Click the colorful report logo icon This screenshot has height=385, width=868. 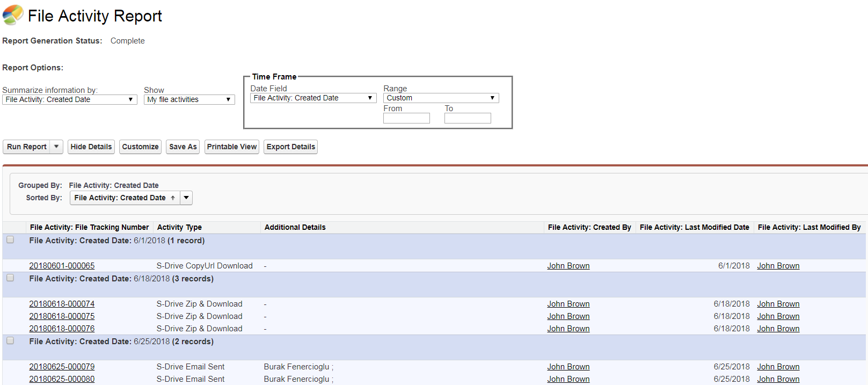pos(13,15)
